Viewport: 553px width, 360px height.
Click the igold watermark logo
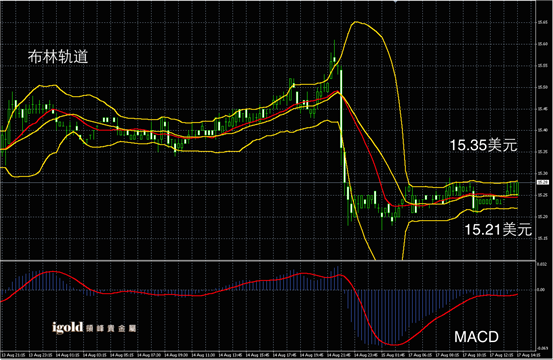(94, 328)
